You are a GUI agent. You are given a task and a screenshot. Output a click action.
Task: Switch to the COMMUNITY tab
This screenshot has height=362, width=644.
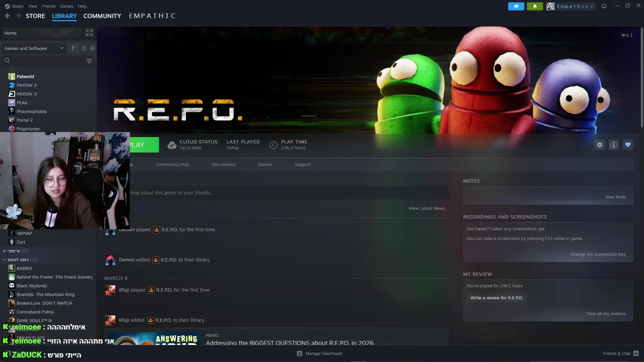[x=102, y=16]
